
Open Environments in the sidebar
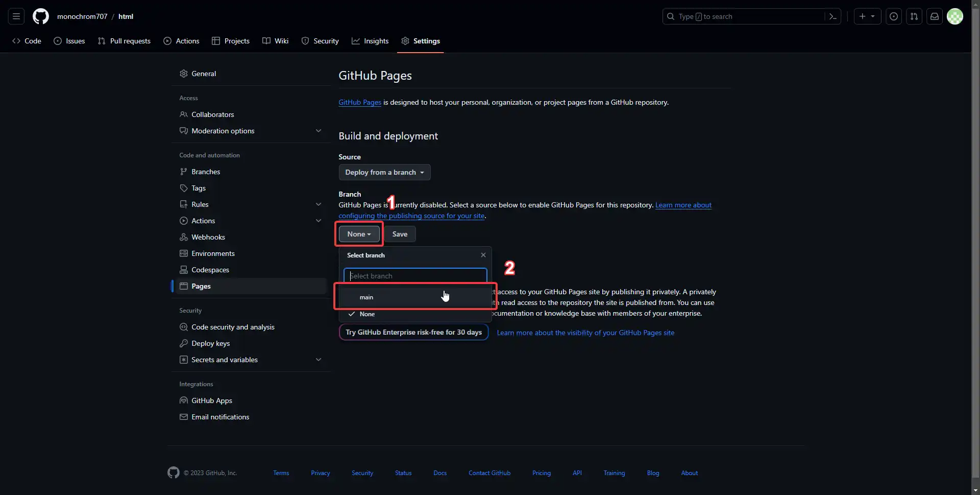(x=250, y=253)
